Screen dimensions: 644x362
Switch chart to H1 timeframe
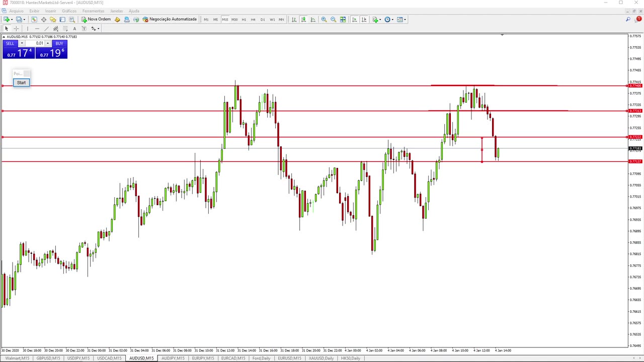tap(244, 20)
